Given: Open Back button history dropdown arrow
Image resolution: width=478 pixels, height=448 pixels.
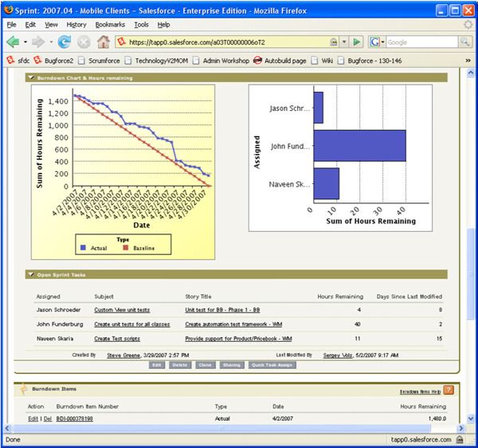Looking at the screenshot, I should [25, 41].
